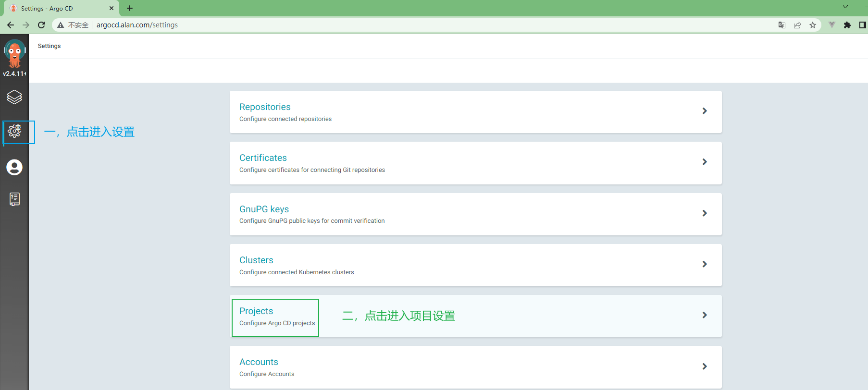The height and width of the screenshot is (390, 868).
Task: Open the Projects settings link
Action: point(256,311)
